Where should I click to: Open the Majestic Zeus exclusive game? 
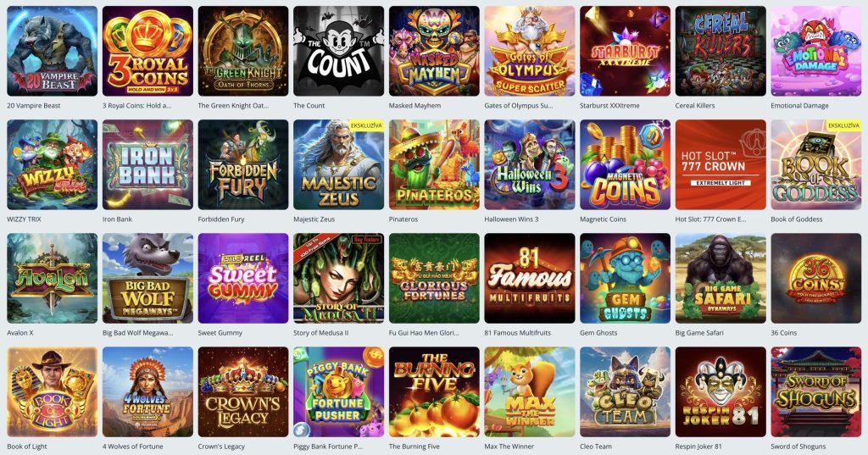(338, 164)
